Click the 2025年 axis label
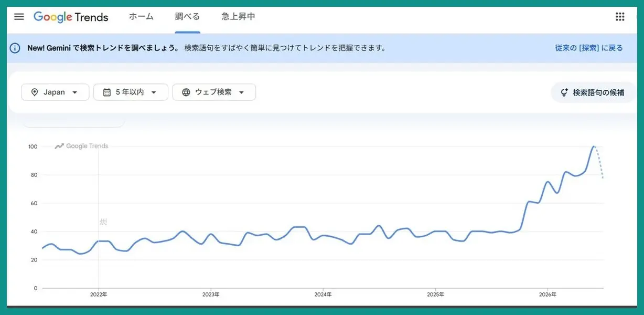The height and width of the screenshot is (315, 644). coord(435,295)
